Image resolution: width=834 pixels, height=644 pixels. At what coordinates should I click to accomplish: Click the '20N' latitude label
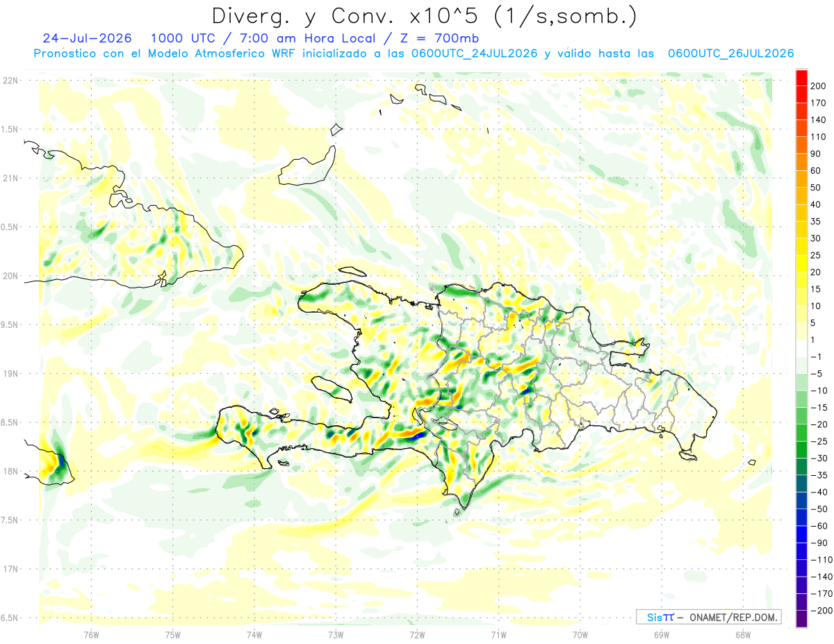coord(10,276)
